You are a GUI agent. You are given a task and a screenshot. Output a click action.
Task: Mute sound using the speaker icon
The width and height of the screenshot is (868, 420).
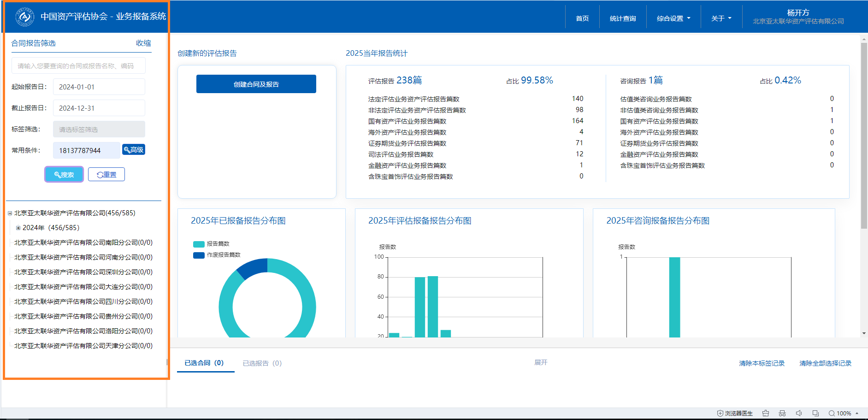pos(799,413)
